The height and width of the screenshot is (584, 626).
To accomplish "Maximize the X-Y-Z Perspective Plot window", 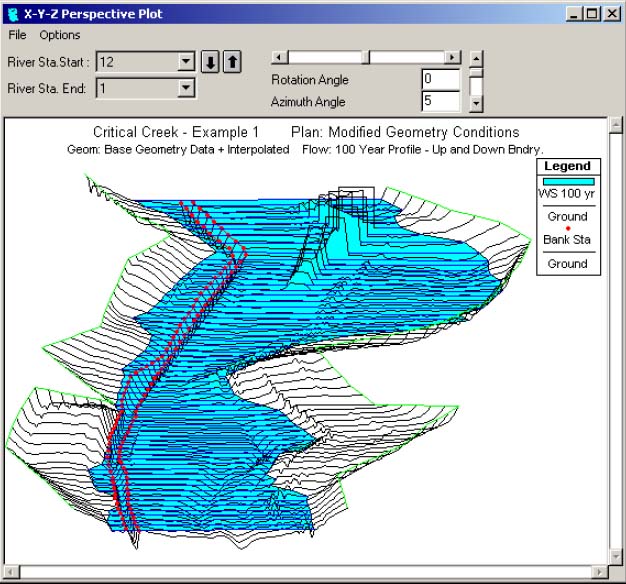I will 594,14.
